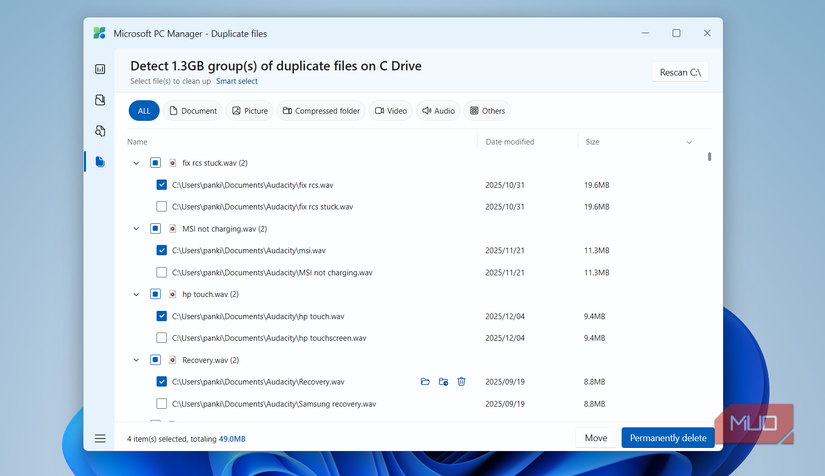This screenshot has width=825, height=476.
Task: Click the vertical scrollbar in the file list
Action: tap(709, 157)
